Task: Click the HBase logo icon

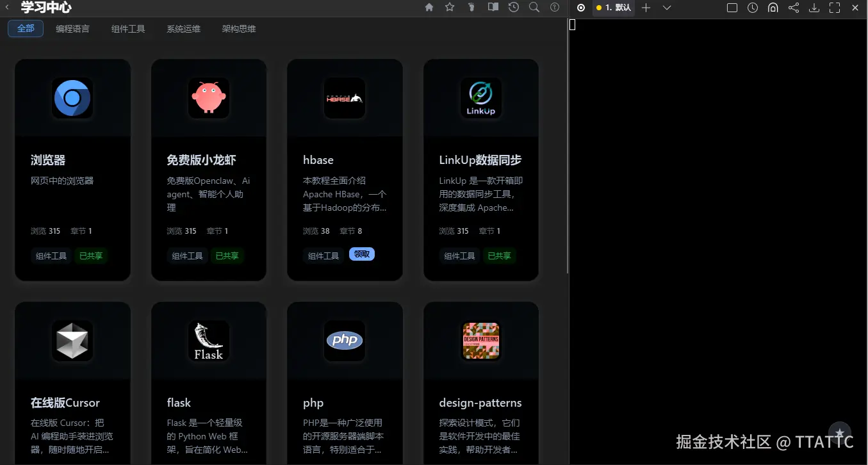Action: (345, 98)
